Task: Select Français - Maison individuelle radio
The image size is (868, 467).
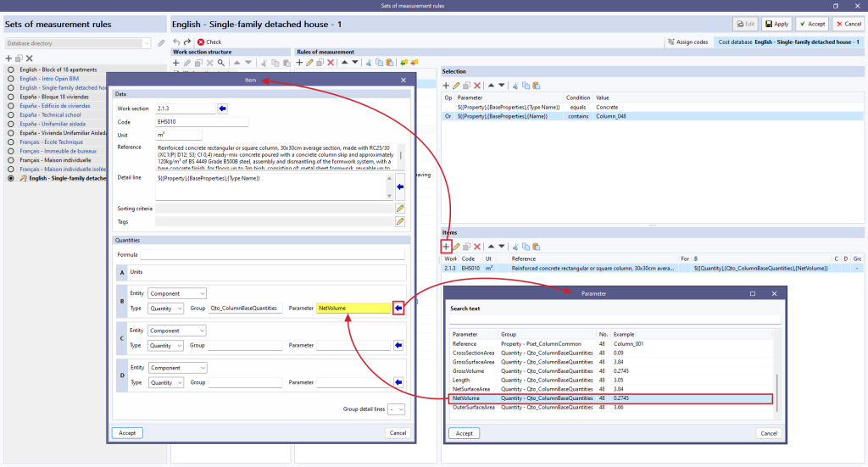Action: [10, 160]
